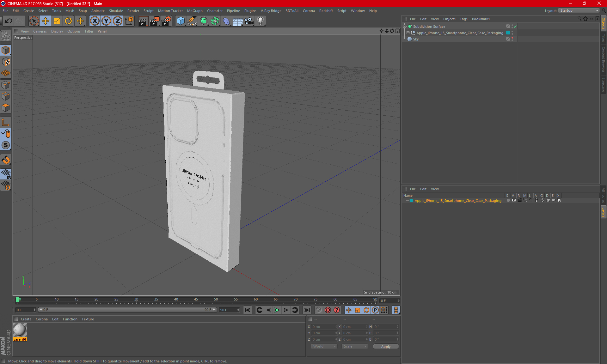Click the coordinate system icon
The width and height of the screenshot is (607, 364).
coord(129,21)
